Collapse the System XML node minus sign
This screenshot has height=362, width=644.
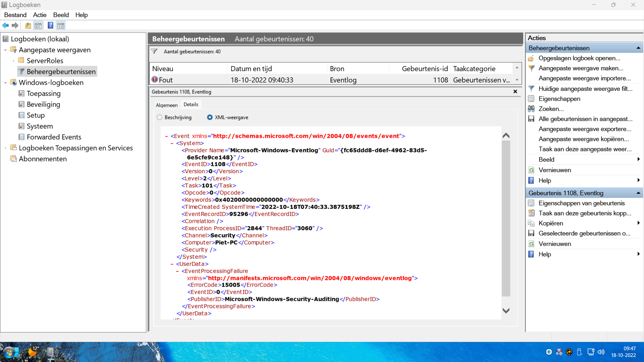(172, 143)
